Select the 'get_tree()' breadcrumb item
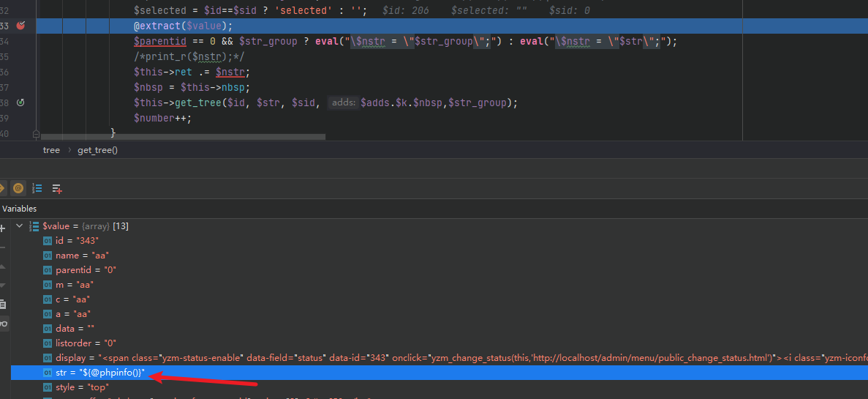868x399 pixels. (x=97, y=150)
